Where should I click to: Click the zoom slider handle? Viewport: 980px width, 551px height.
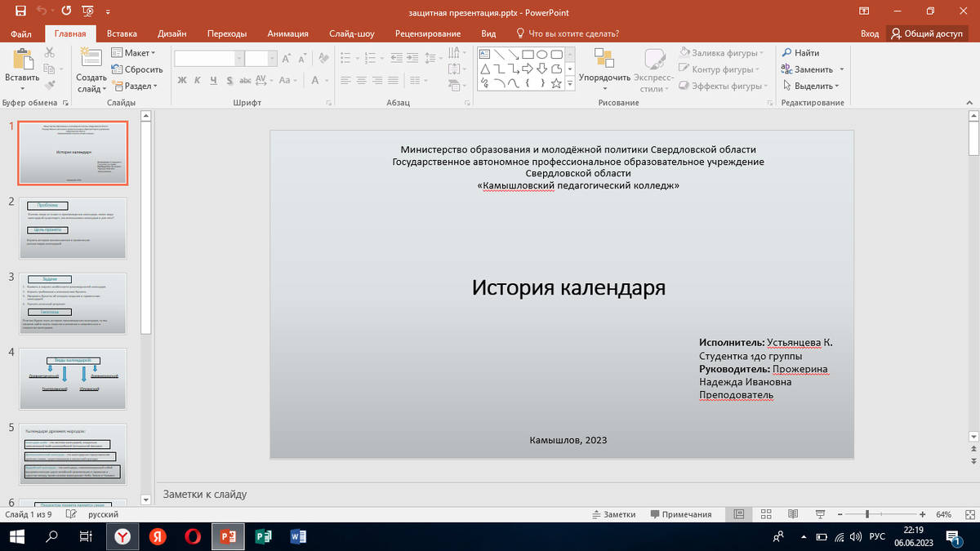[x=866, y=514]
